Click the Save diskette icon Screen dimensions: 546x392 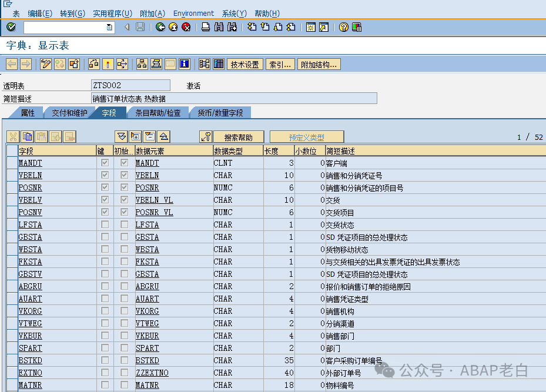coord(140,27)
